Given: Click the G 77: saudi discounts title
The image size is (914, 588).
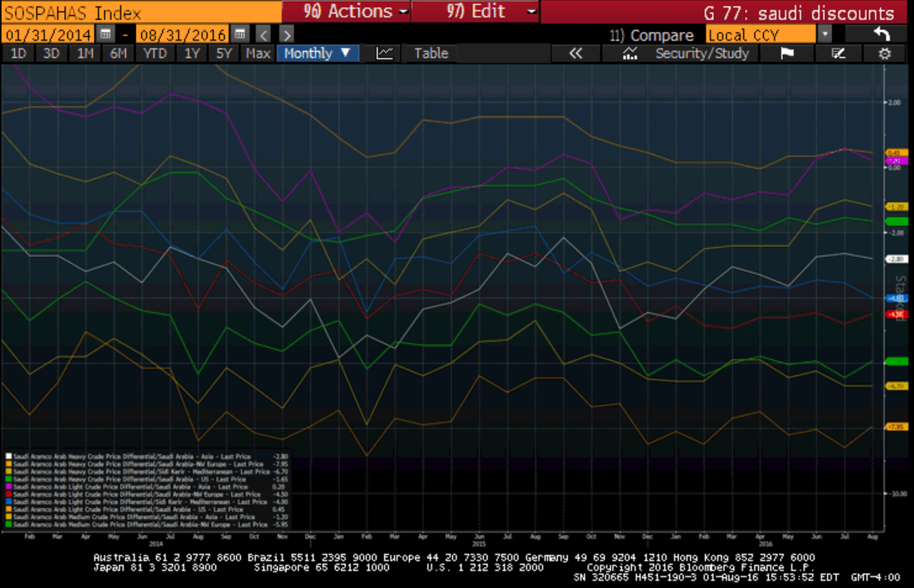Looking at the screenshot, I should 798,13.
